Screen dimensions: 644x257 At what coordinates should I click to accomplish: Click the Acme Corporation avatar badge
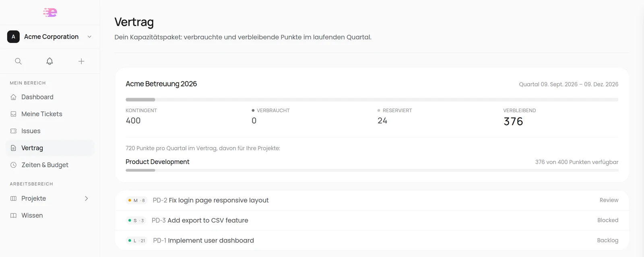tap(13, 37)
